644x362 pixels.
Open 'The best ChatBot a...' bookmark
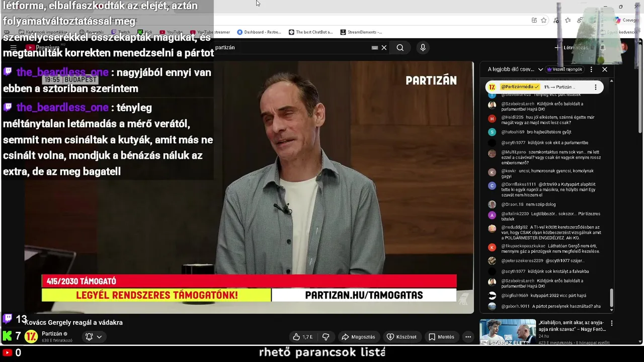coord(310,32)
